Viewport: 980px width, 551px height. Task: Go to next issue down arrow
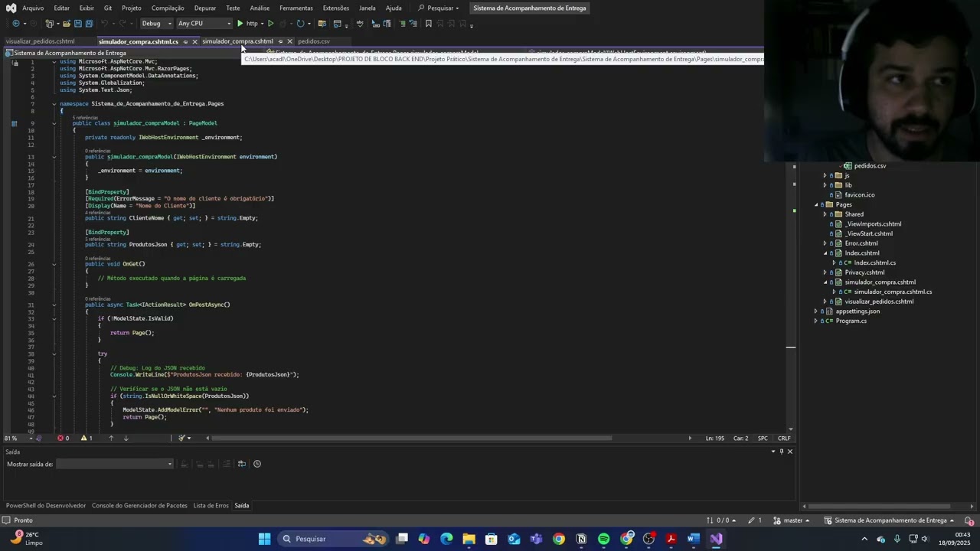(x=126, y=439)
